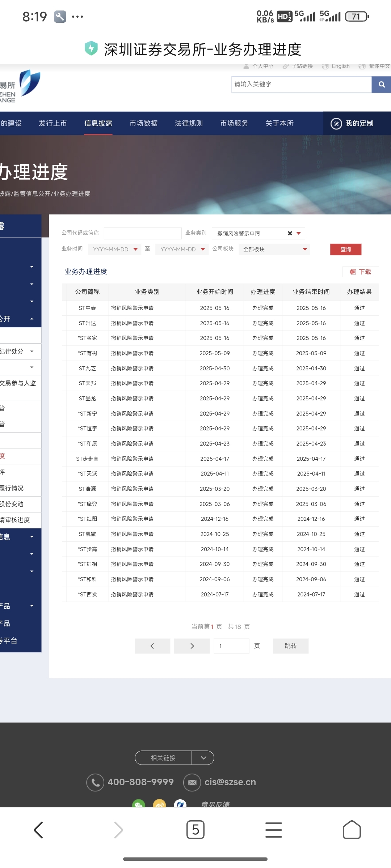This screenshot has height=868, width=391.
Task: Expand the 相关链接 dropdown chevron
Action: click(203, 758)
